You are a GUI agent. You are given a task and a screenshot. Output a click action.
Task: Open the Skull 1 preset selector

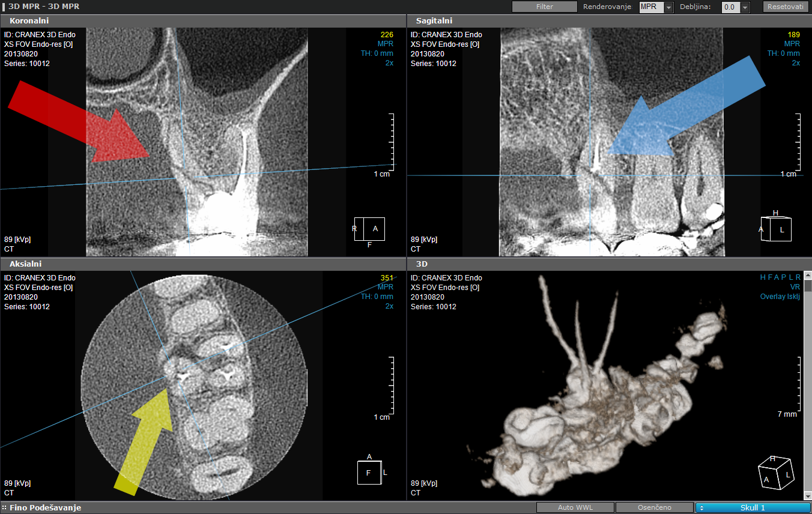(x=753, y=507)
